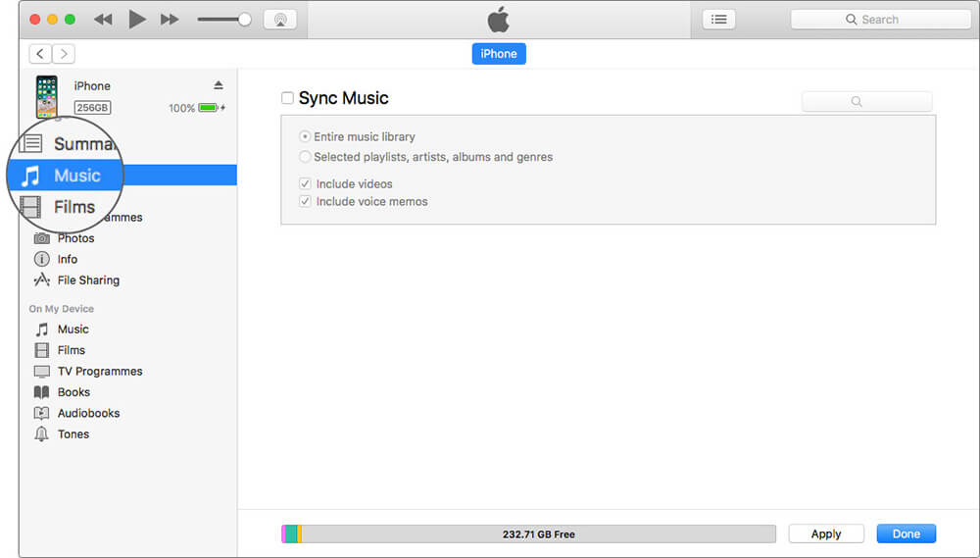Click the blue Done button

pos(906,533)
